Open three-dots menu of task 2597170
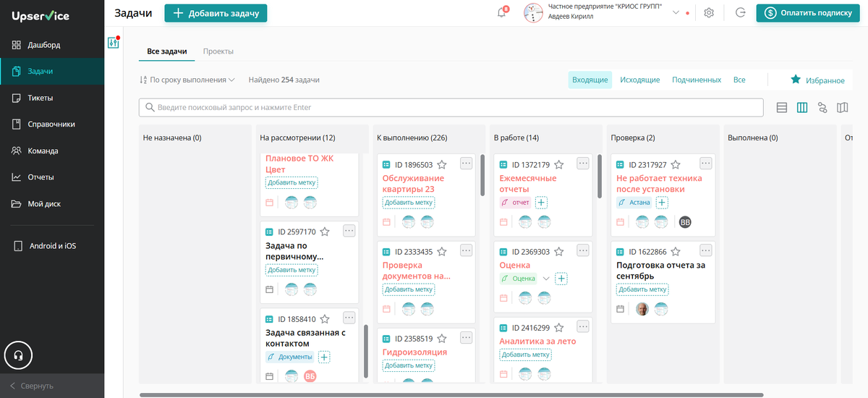Screen dimensions: 868x398 (x=349, y=231)
